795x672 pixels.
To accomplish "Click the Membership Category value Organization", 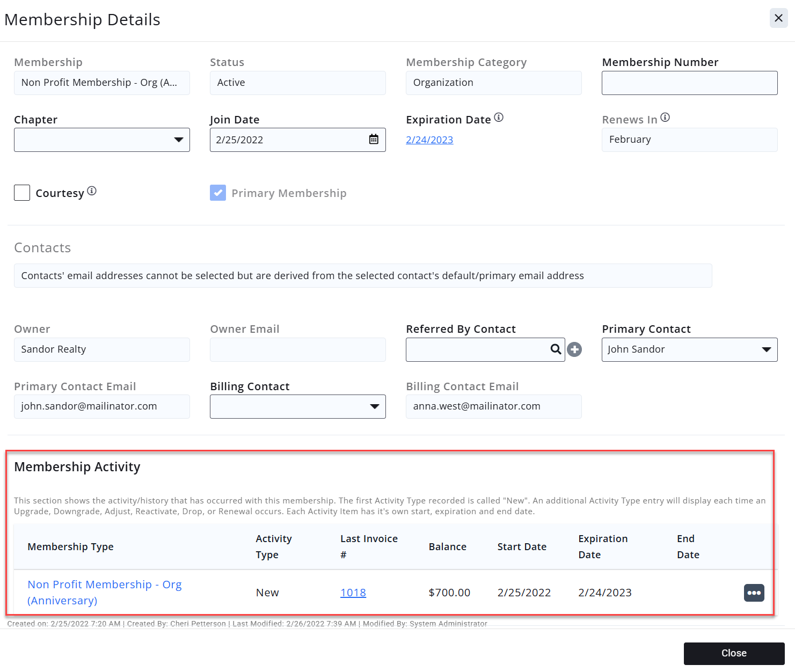I will pyautogui.click(x=494, y=83).
